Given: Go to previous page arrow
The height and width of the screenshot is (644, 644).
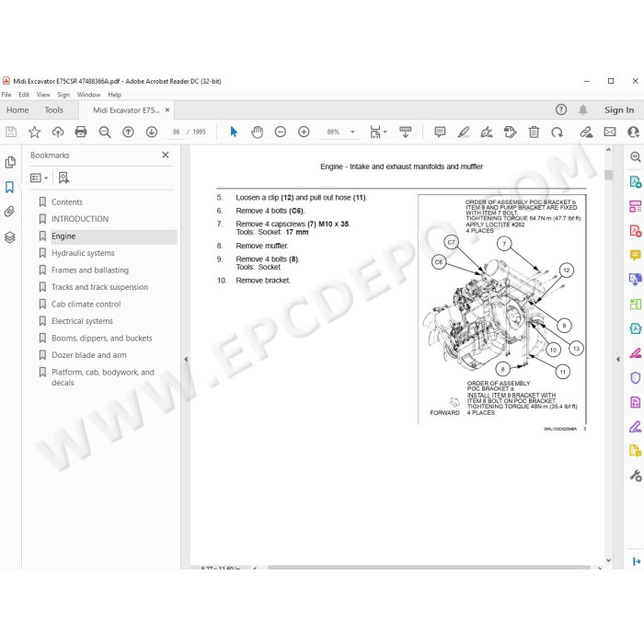Looking at the screenshot, I should pyautogui.click(x=128, y=132).
